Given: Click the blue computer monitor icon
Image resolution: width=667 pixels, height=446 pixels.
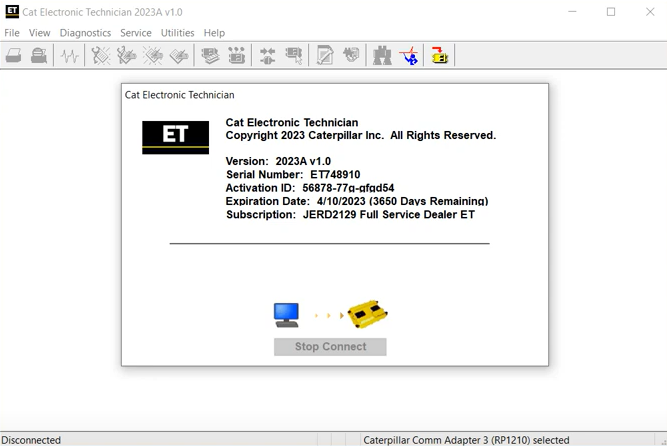Looking at the screenshot, I should pyautogui.click(x=286, y=315).
